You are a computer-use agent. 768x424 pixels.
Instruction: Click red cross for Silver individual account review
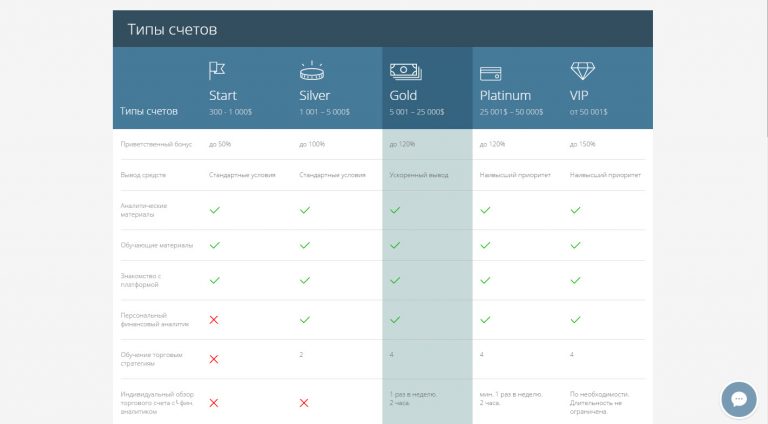304,403
